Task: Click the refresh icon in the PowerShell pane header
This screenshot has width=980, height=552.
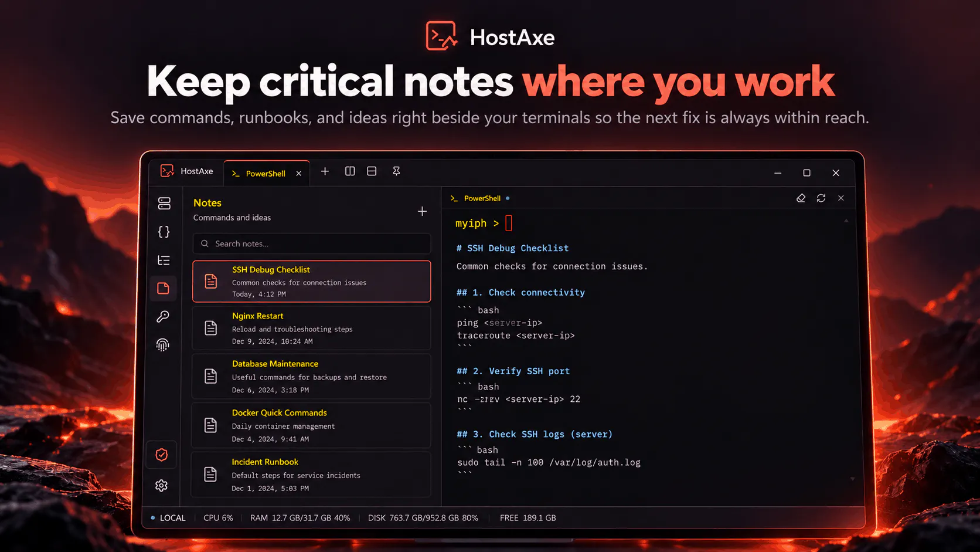Action: coord(821,198)
